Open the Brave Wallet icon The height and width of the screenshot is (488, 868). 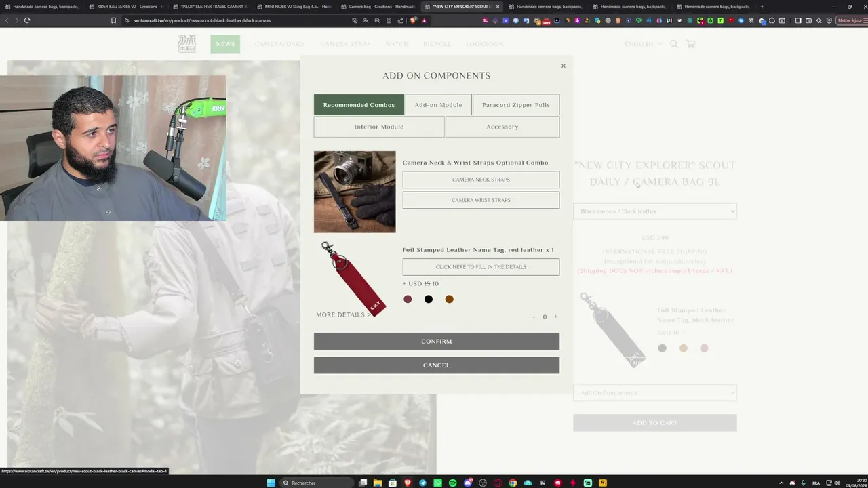pyautogui.click(x=808, y=20)
